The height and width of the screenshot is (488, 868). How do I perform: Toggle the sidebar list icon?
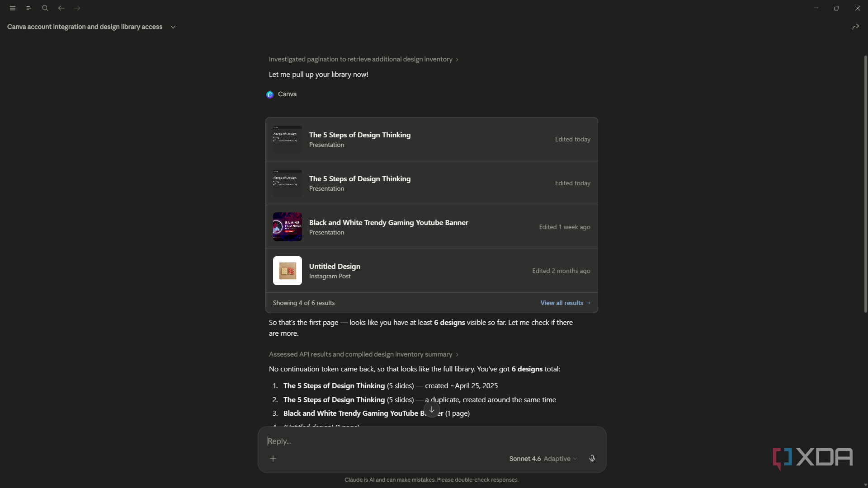coord(29,8)
